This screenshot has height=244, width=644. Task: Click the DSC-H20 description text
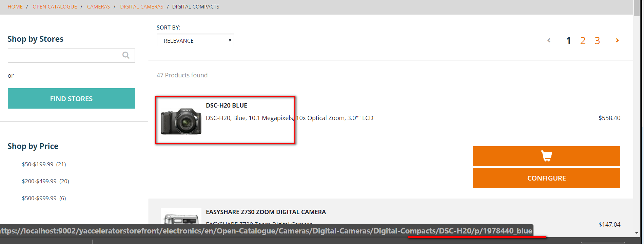[x=290, y=118]
